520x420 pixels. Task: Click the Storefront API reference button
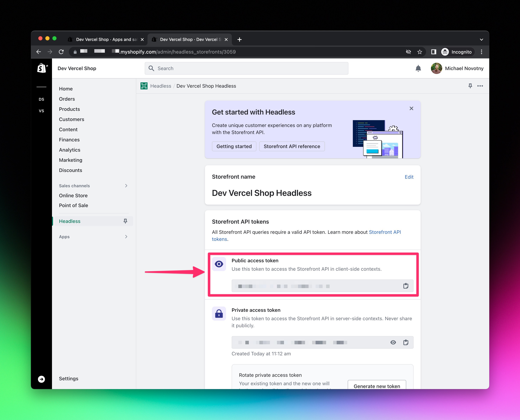click(x=292, y=146)
